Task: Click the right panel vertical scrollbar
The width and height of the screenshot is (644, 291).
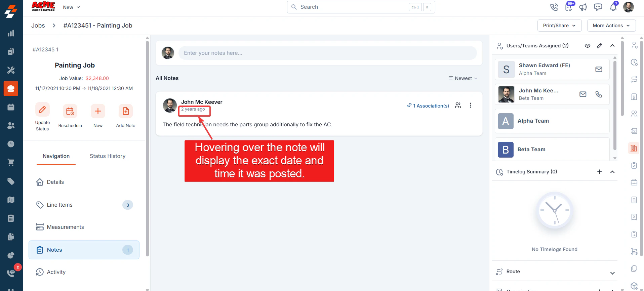Action: (x=622, y=78)
